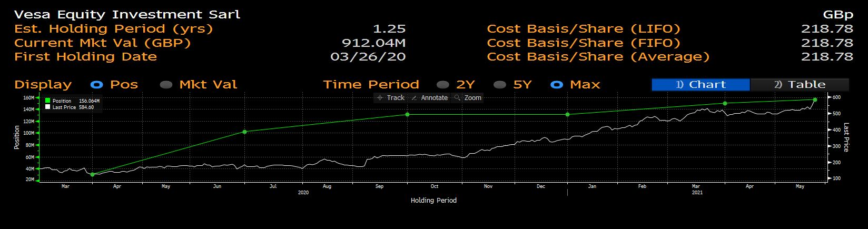
Task: Click the Est. Holding Period (yrs) label
Action: tap(114, 29)
